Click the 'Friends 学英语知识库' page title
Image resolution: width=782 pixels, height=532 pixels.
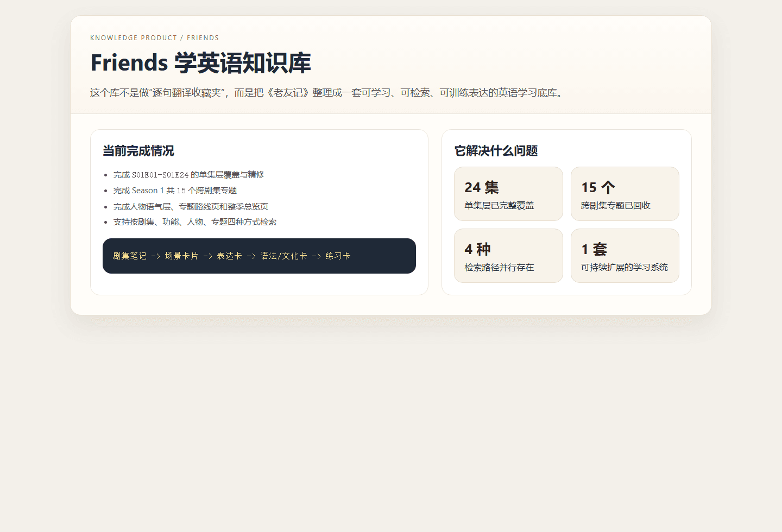(x=200, y=63)
